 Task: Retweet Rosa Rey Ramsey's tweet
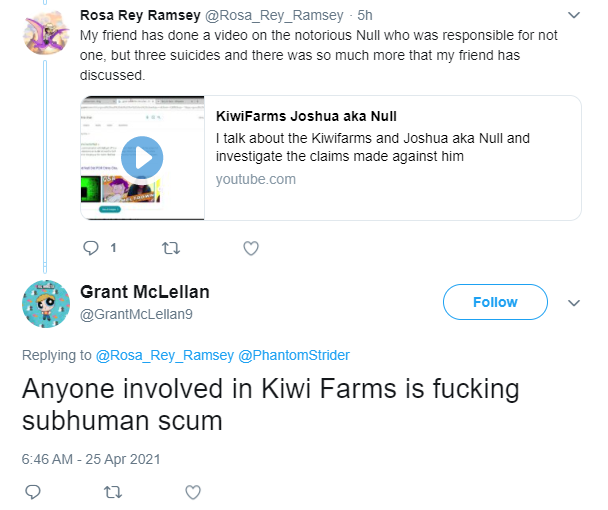(x=171, y=248)
